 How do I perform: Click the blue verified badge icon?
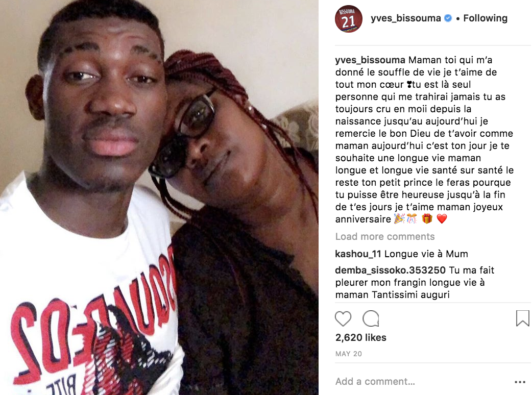[x=448, y=18]
